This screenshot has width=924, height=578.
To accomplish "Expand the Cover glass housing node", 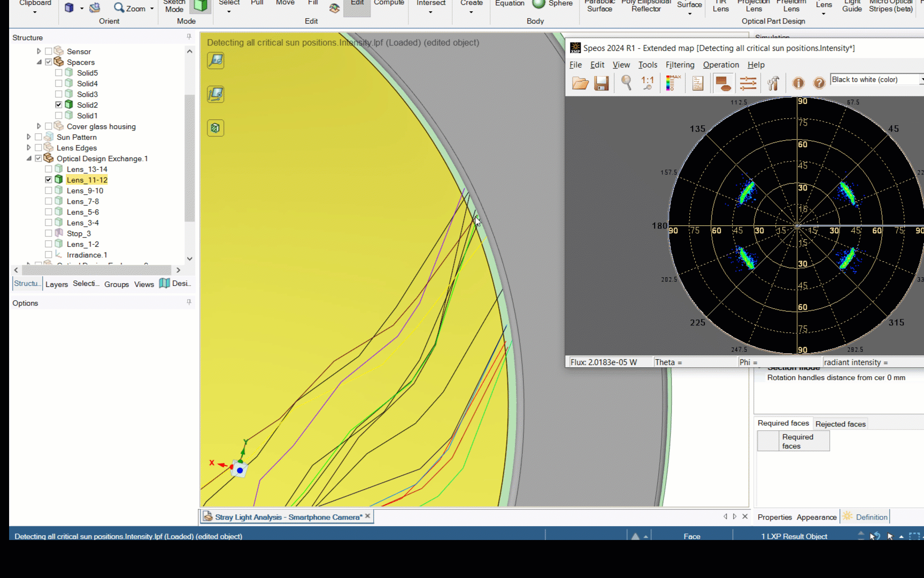I will tap(38, 126).
